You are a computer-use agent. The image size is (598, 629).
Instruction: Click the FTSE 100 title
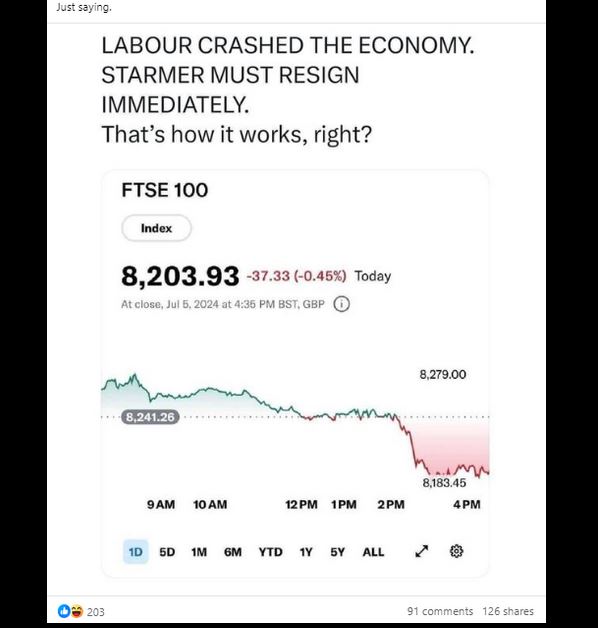tap(164, 190)
